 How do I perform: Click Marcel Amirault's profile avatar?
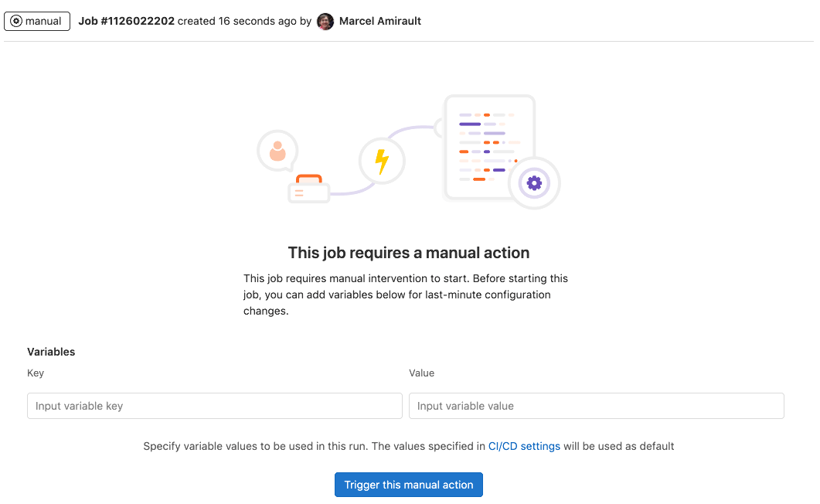pos(325,21)
